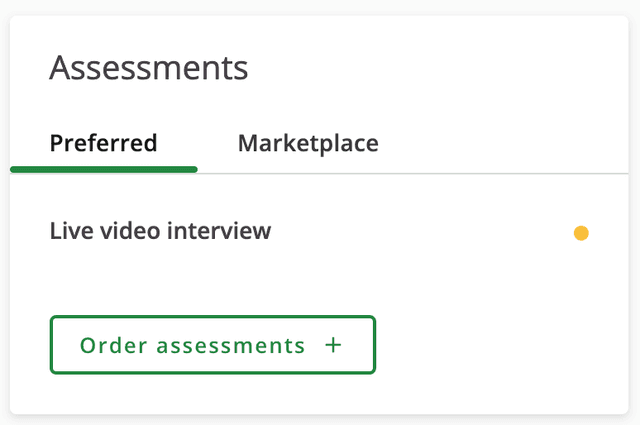Click the yellow dot beside Live video interview

pyautogui.click(x=581, y=234)
